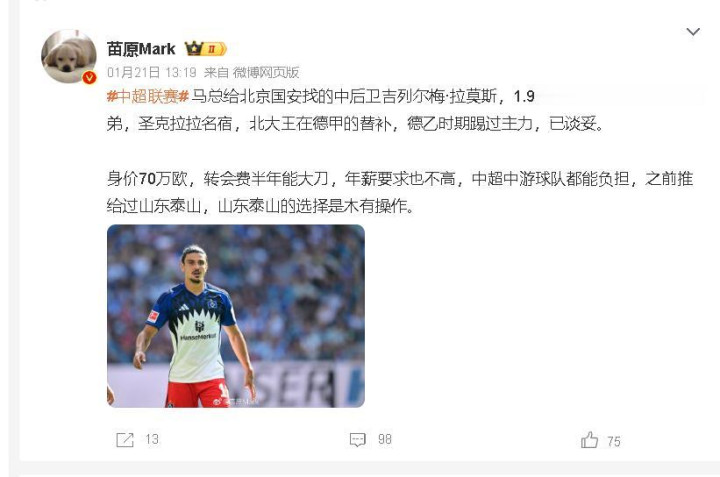Click the Weibo watermark on the photo
Screen dimensions: 720x477
point(236,402)
